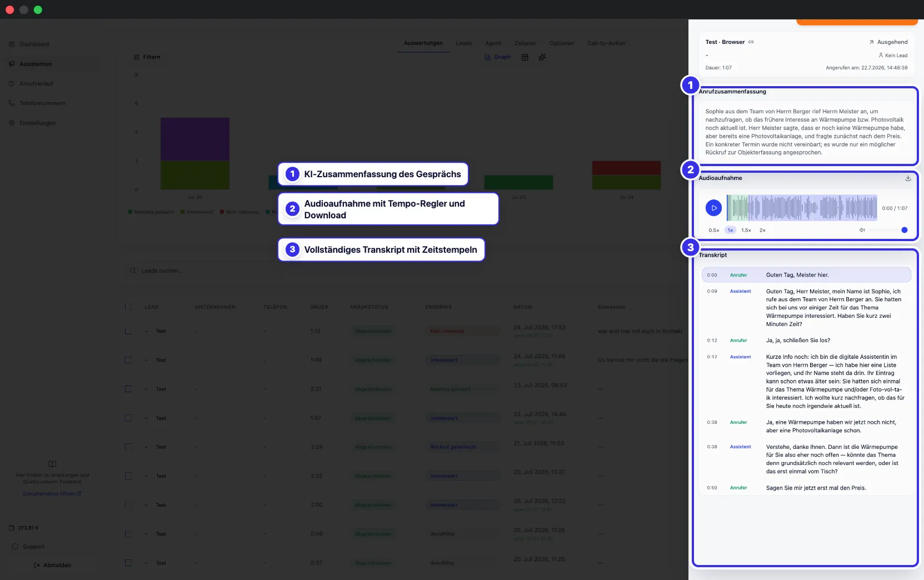This screenshot has width=924, height=580.
Task: Set playback speed to 0.5x
Action: click(x=714, y=230)
